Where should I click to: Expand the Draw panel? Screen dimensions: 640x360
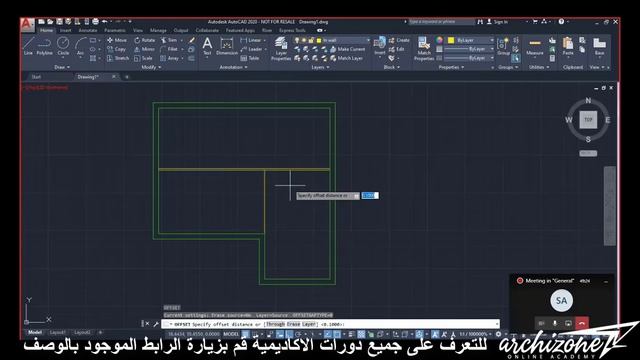(x=62, y=67)
